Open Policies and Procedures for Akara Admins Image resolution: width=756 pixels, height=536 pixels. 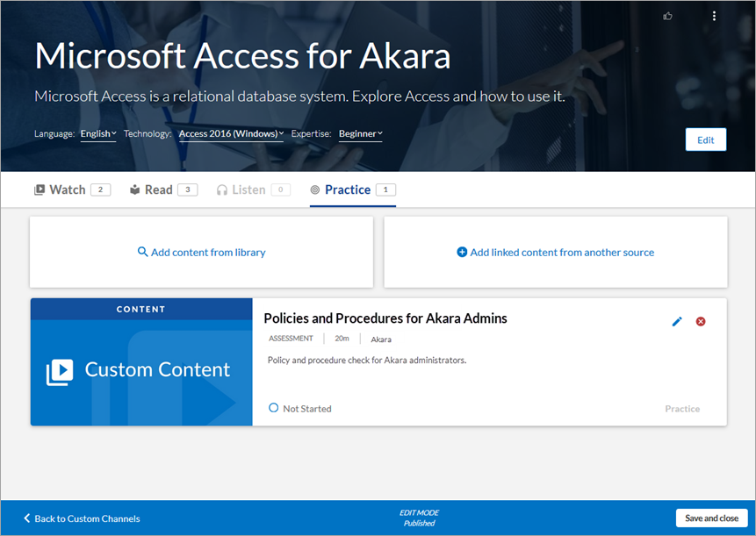(385, 318)
